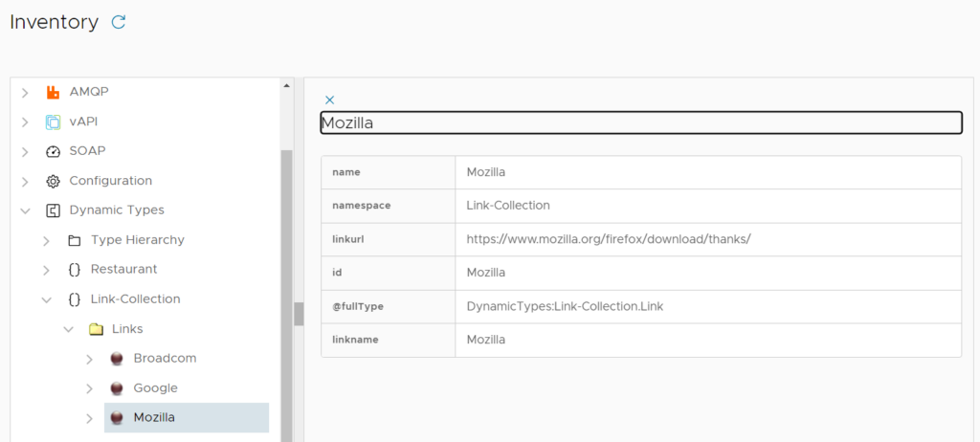Viewport: 980px width, 442px height.
Task: Click the Broadcom object sphere icon
Action: (x=117, y=359)
